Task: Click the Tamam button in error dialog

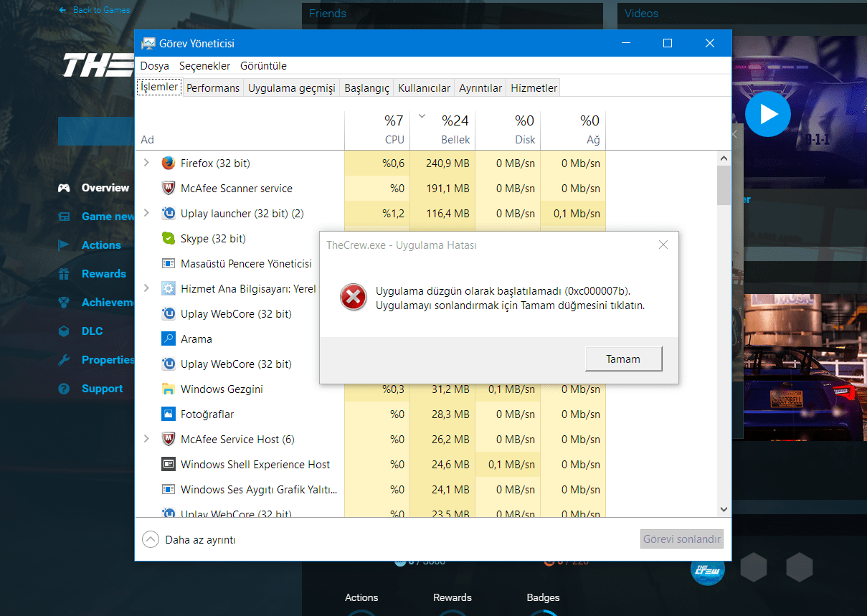Action: (x=623, y=359)
